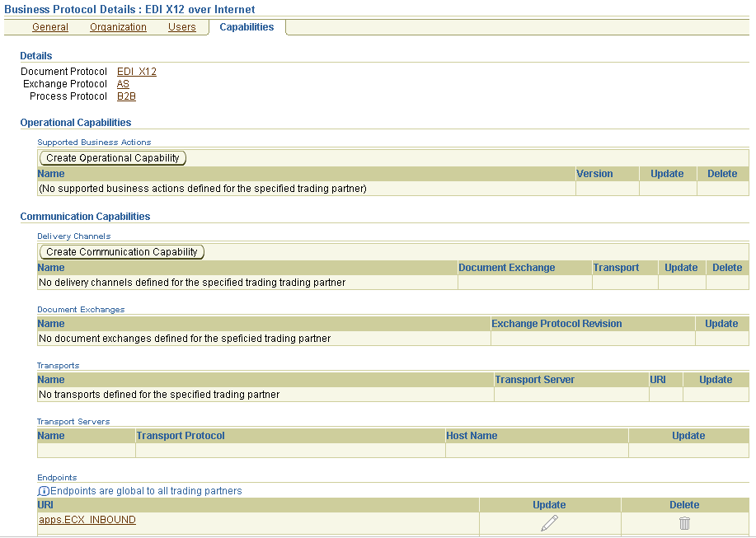Open the apps.ECX_INBOUND endpoint link

coord(87,520)
